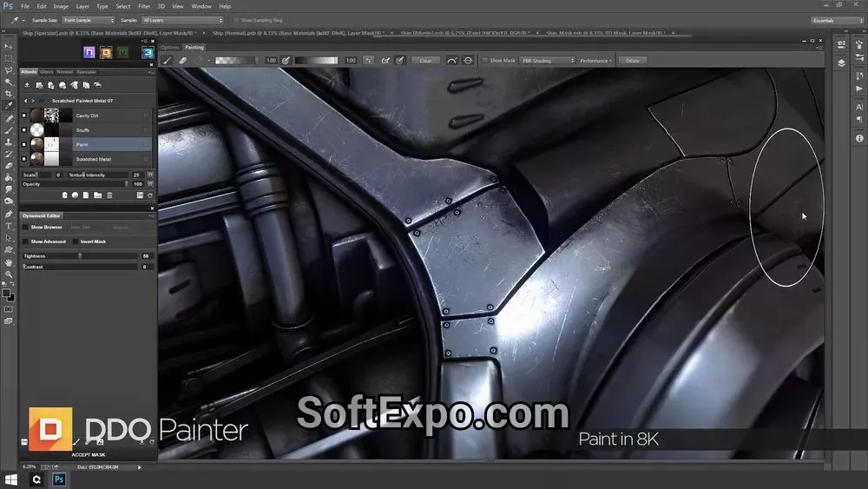The image size is (868, 489).
Task: Go to previous material arrow
Action: tap(25, 101)
